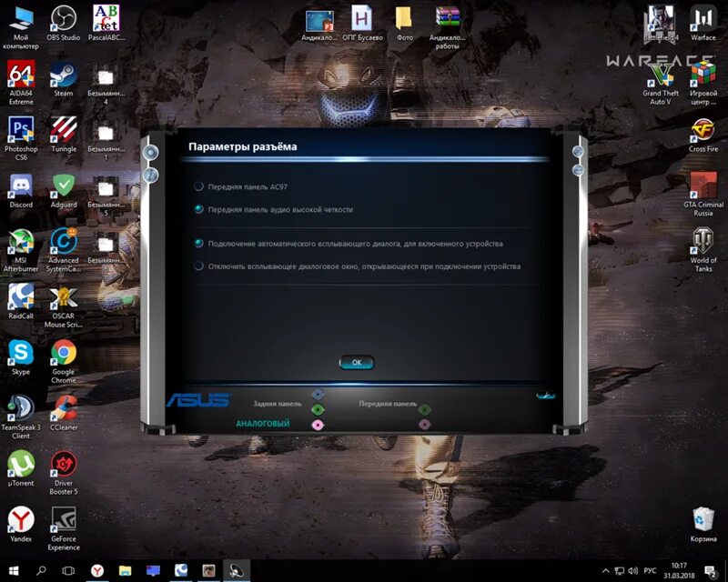Viewport: 728px width, 582px height.
Task: Click the pink rear panel jack
Action: point(318,425)
